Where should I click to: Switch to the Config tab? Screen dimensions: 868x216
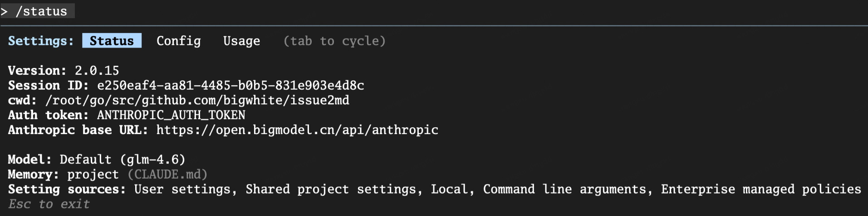pos(178,41)
